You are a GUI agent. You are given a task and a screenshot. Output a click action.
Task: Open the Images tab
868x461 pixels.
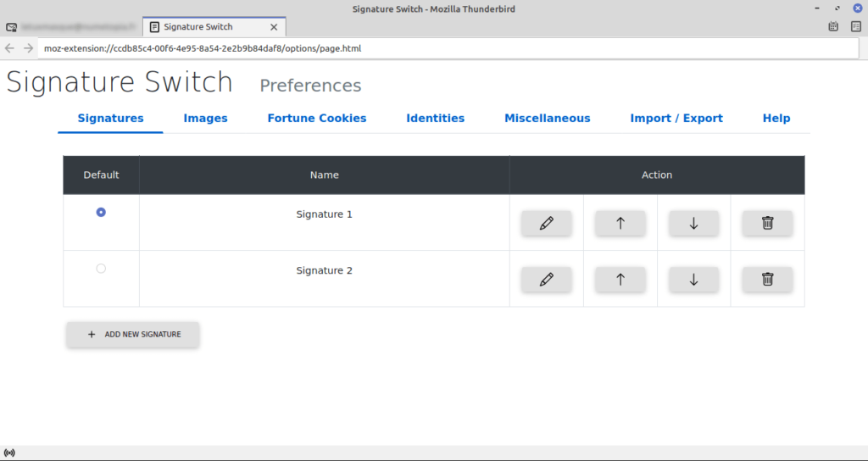pos(205,119)
